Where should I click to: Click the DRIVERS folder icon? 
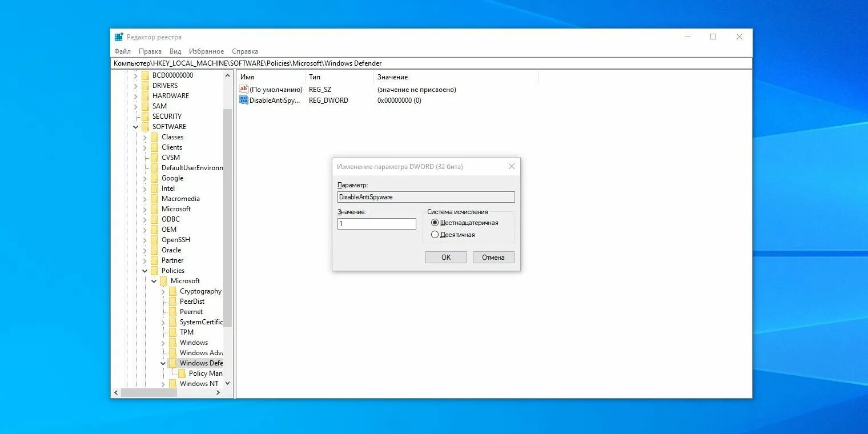tap(145, 86)
